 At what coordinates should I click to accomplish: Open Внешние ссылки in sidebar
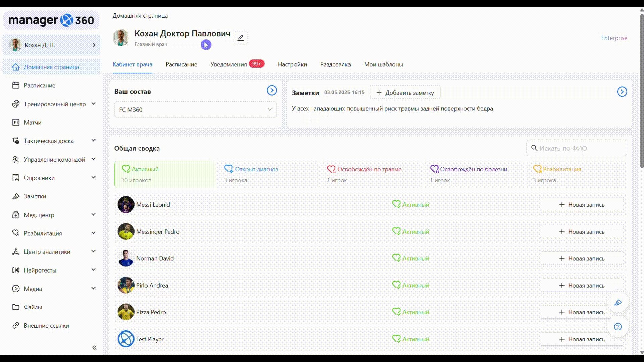click(x=46, y=326)
